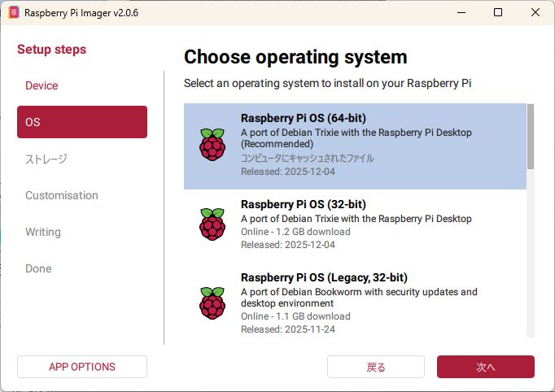Viewport: 555px width, 392px height.
Task: Click the OS list scrollbar thumb
Action: [531, 137]
